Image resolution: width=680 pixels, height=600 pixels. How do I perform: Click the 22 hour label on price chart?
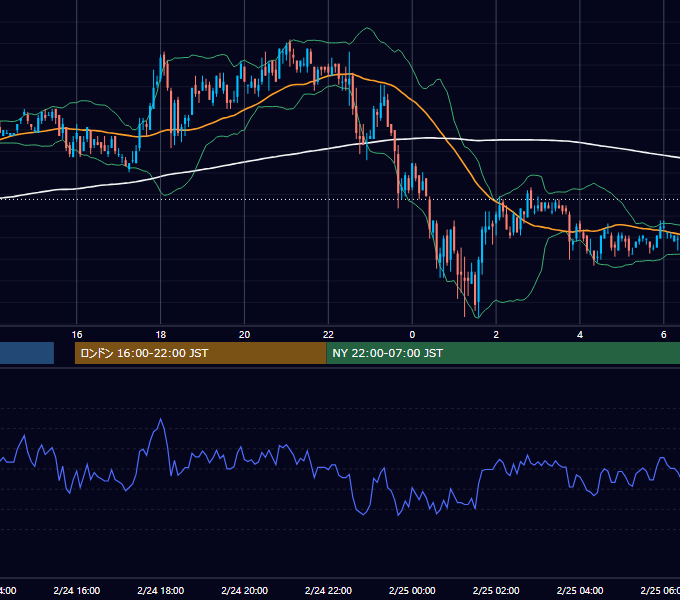click(x=328, y=334)
